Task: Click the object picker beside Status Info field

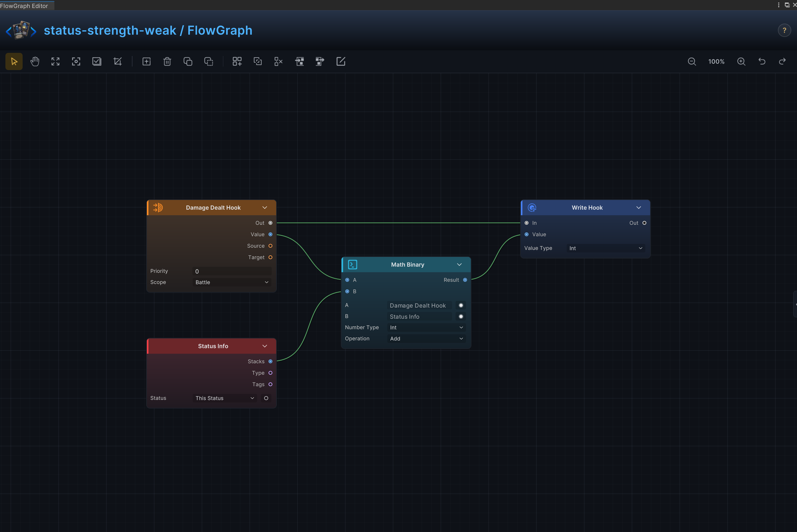Action: pos(461,316)
